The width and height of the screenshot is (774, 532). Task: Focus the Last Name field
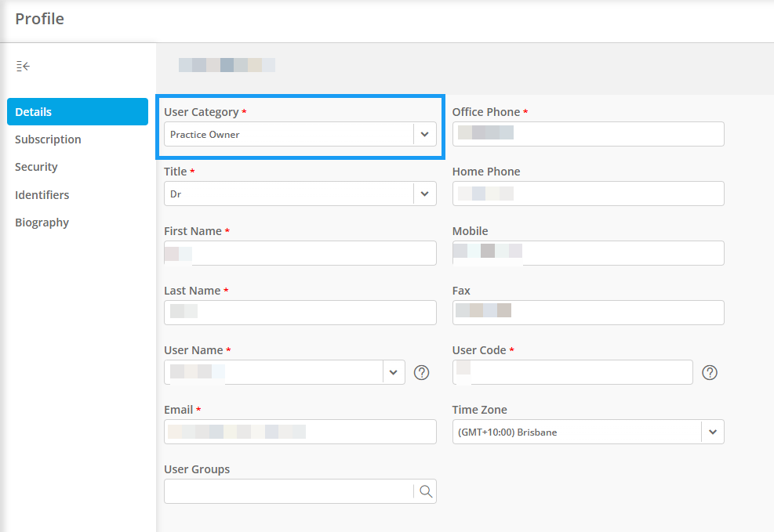click(300, 313)
